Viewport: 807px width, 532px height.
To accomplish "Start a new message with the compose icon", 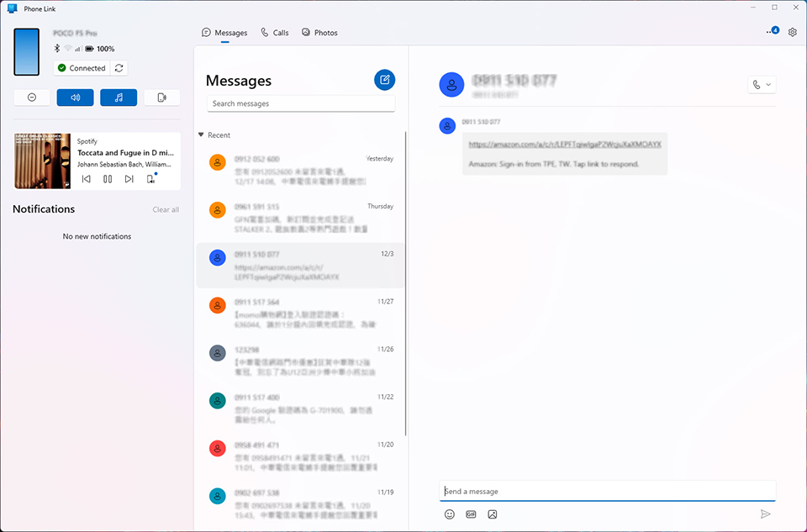I will point(384,80).
